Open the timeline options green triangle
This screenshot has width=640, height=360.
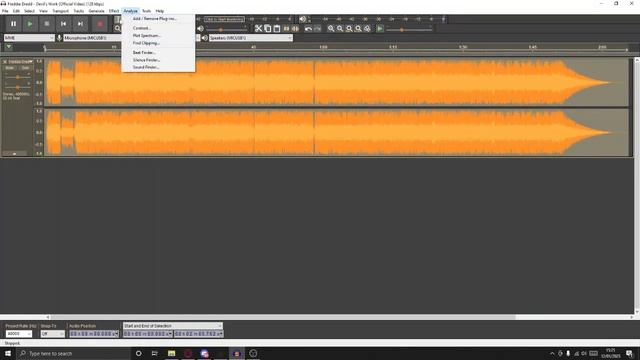coord(9,47)
